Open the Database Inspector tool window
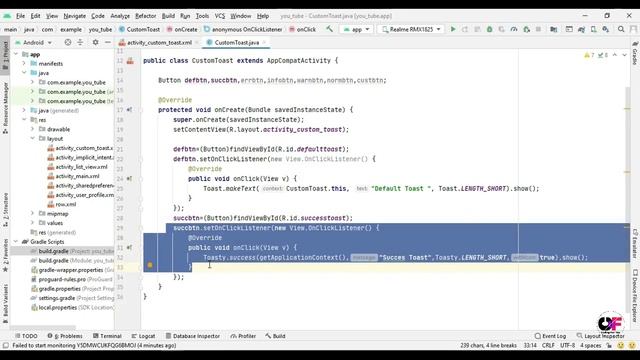Image resolution: width=640 pixels, height=360 pixels. (x=193, y=336)
